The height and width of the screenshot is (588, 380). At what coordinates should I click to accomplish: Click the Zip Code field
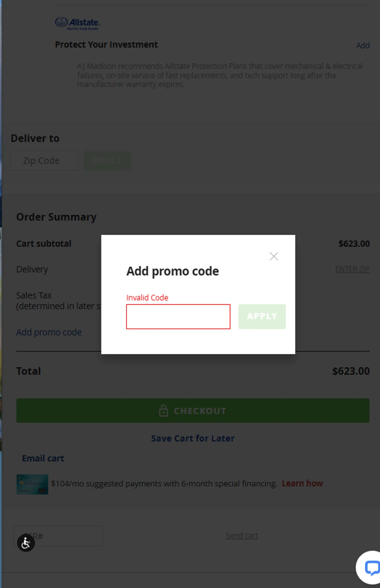point(44,161)
